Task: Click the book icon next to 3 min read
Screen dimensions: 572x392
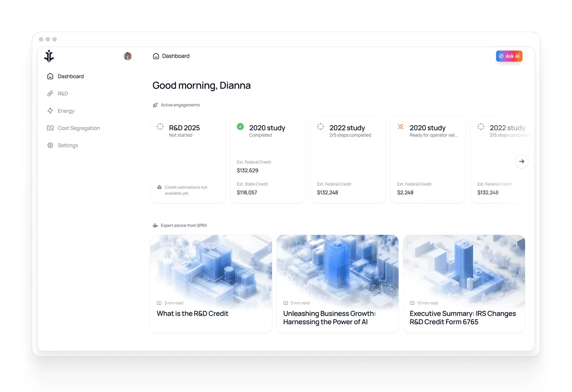Action: [159, 303]
